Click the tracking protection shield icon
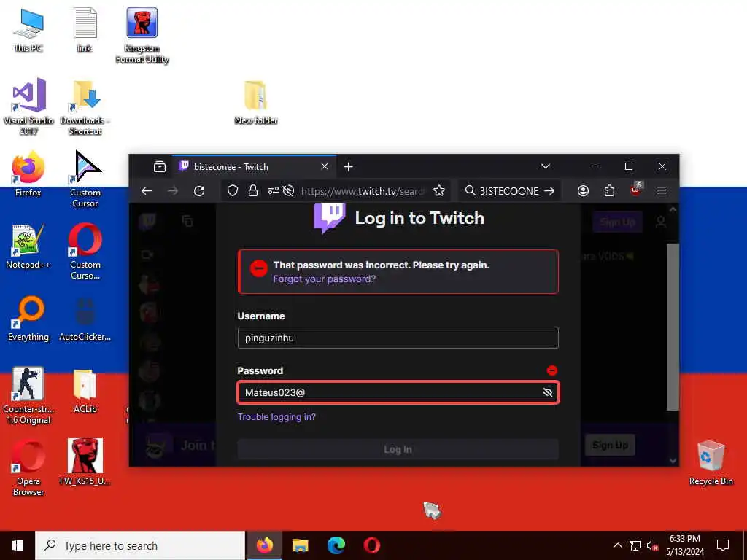Viewport: 747px width, 560px height. tap(233, 191)
